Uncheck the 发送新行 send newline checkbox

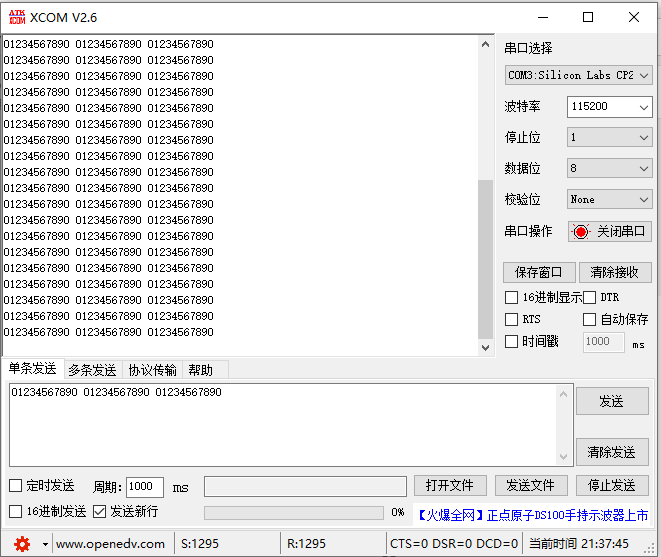(99, 511)
